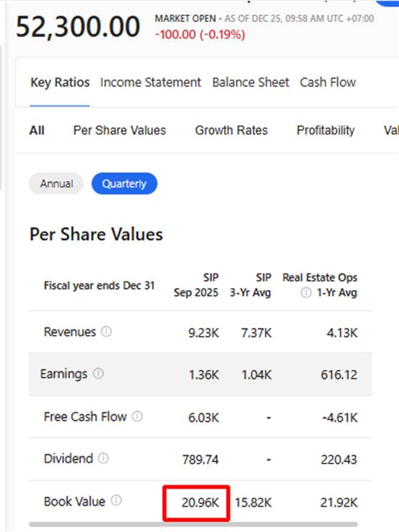Select the All ratios filter

(37, 130)
